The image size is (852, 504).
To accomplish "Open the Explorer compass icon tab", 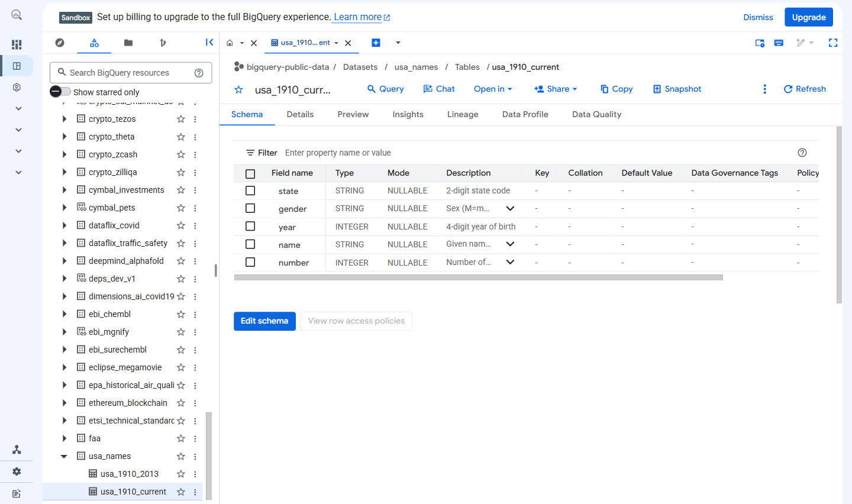I will click(60, 43).
